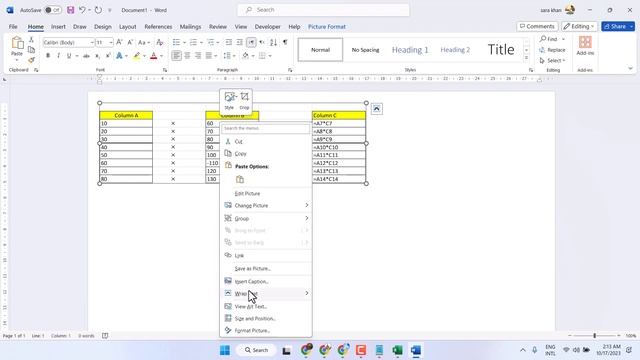
Task: Open the Select dropdown in Editing group
Action: click(x=552, y=60)
